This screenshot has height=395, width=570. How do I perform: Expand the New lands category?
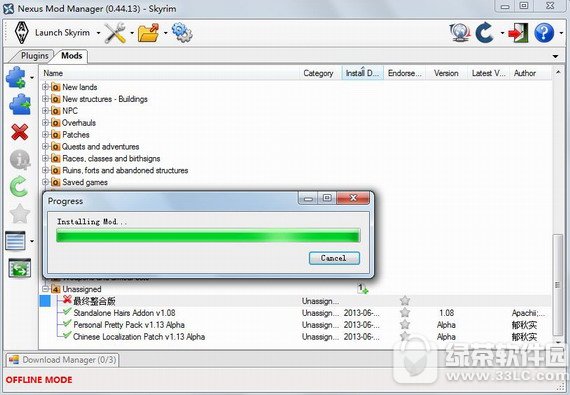point(45,87)
